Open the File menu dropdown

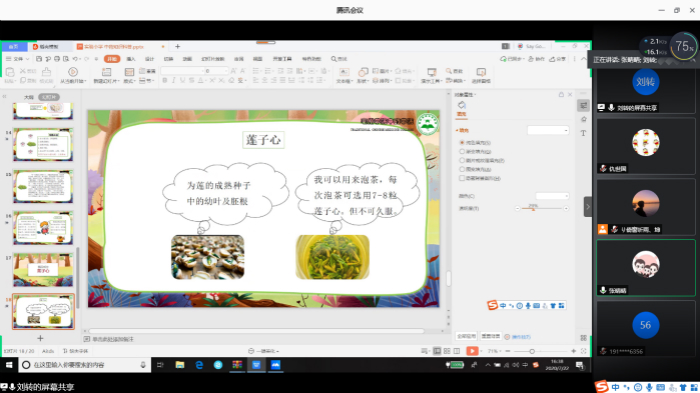[x=17, y=59]
